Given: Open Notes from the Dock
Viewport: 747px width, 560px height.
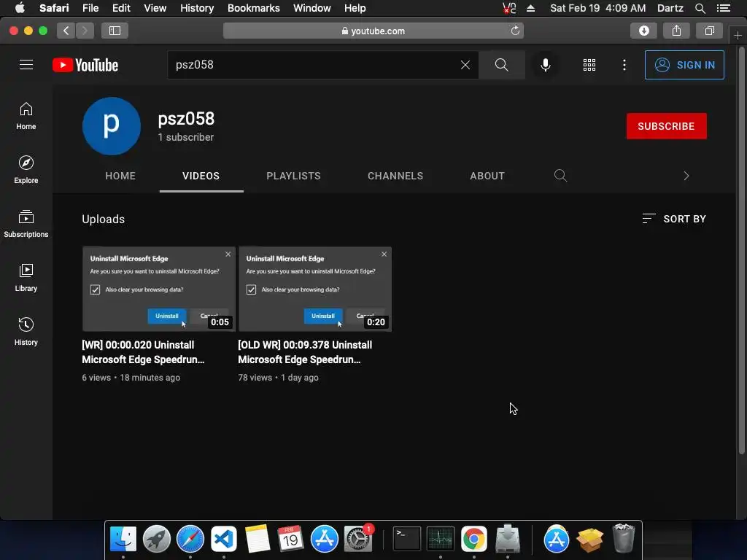Looking at the screenshot, I should pos(258,539).
